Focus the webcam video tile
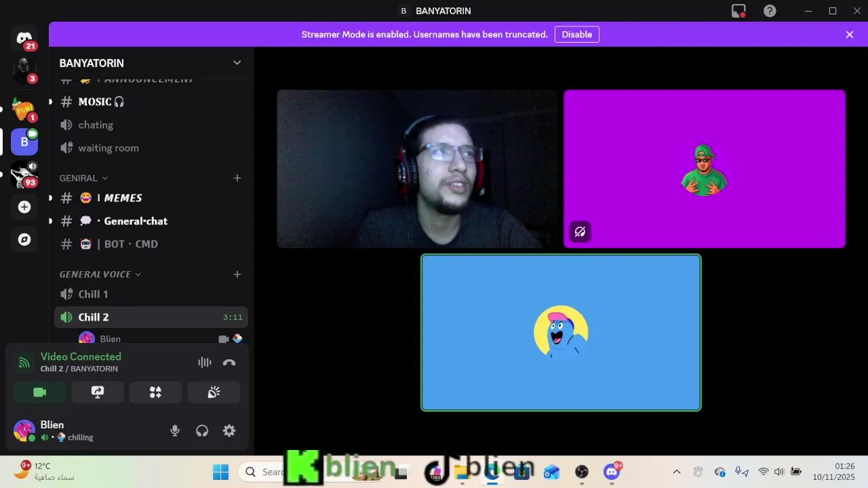The height and width of the screenshot is (488, 868). 418,169
